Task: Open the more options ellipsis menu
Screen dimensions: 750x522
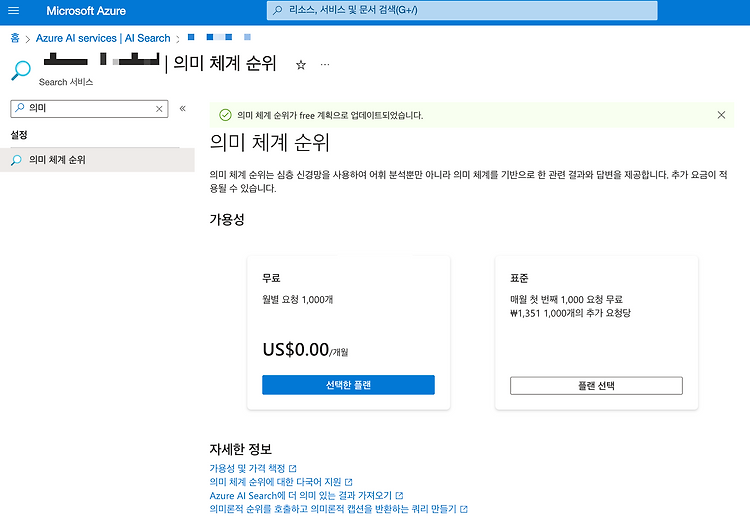Action: 325,64
